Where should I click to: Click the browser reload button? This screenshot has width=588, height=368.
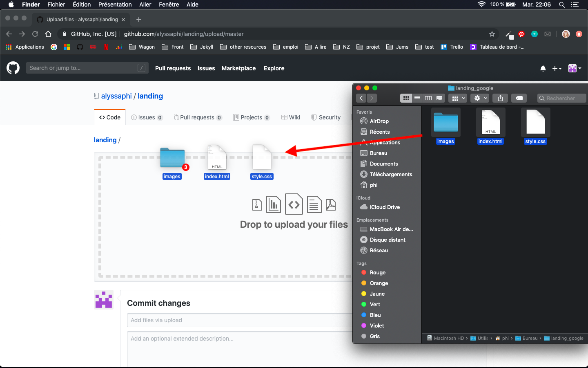[x=35, y=34]
